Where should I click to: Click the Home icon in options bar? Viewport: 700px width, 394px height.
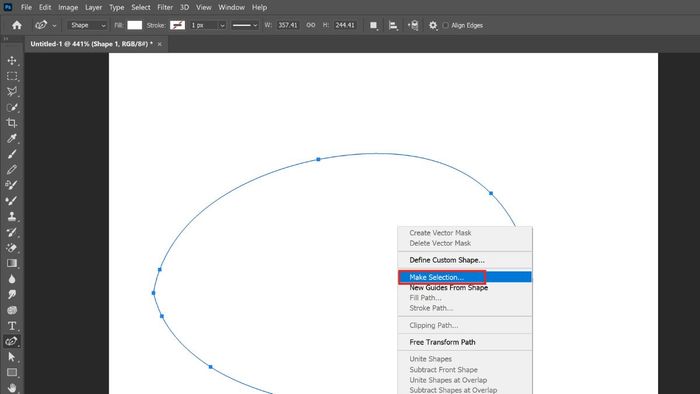(x=17, y=25)
